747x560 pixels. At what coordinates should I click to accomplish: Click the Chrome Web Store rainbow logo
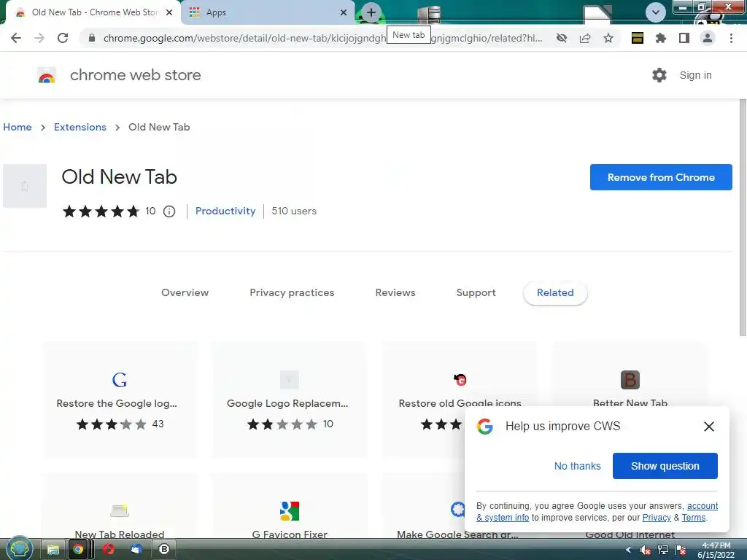click(x=47, y=75)
